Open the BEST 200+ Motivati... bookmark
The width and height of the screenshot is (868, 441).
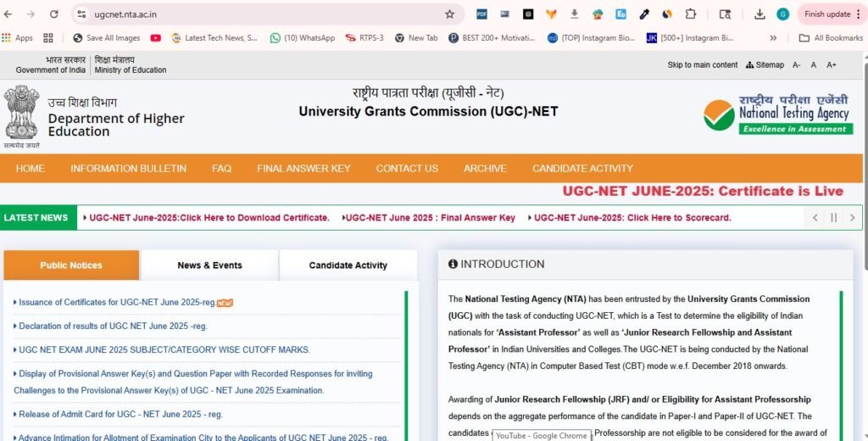pos(492,37)
